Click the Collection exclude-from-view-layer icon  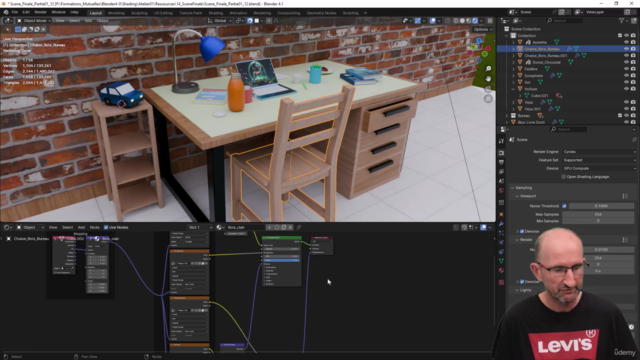coord(620,36)
